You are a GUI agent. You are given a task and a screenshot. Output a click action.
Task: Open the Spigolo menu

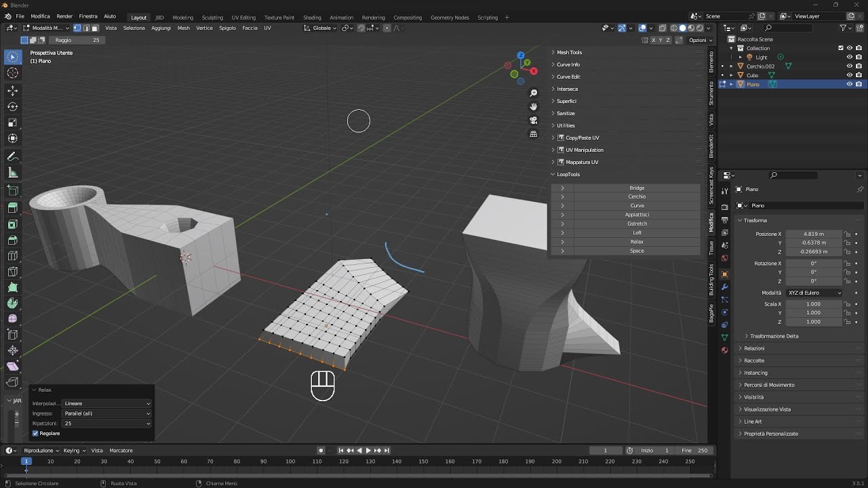pos(227,28)
